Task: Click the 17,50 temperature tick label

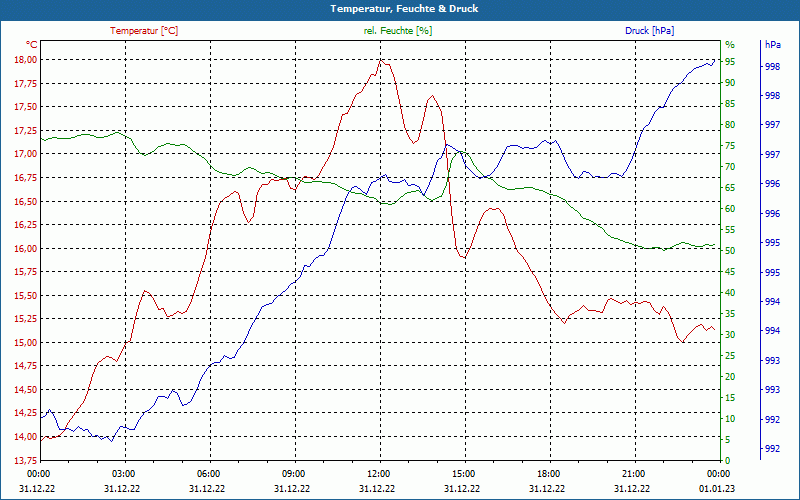Action: tap(24, 107)
